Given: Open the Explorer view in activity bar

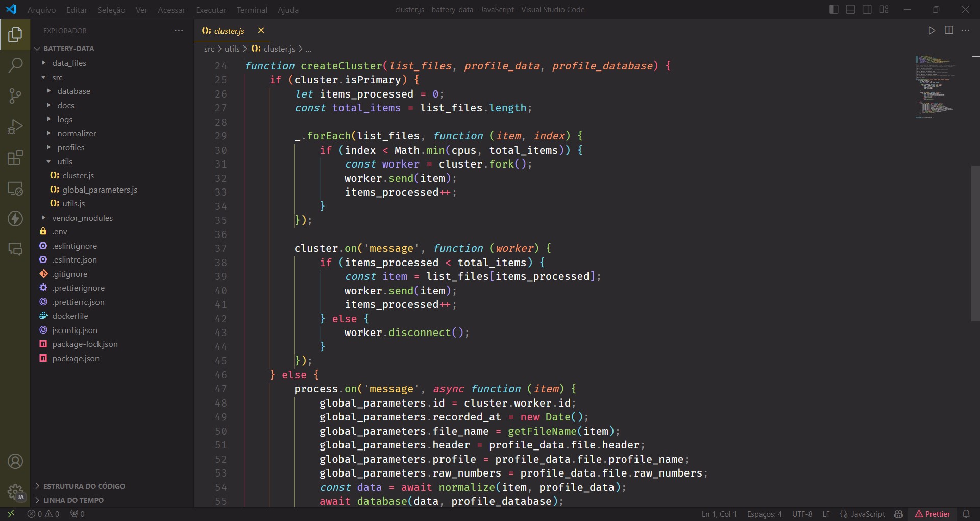Looking at the screenshot, I should click(15, 35).
